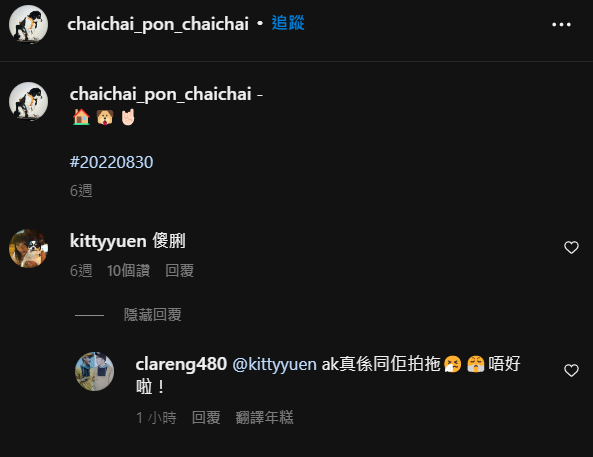
Task: View the 10個讚 likes list
Action: [x=128, y=271]
